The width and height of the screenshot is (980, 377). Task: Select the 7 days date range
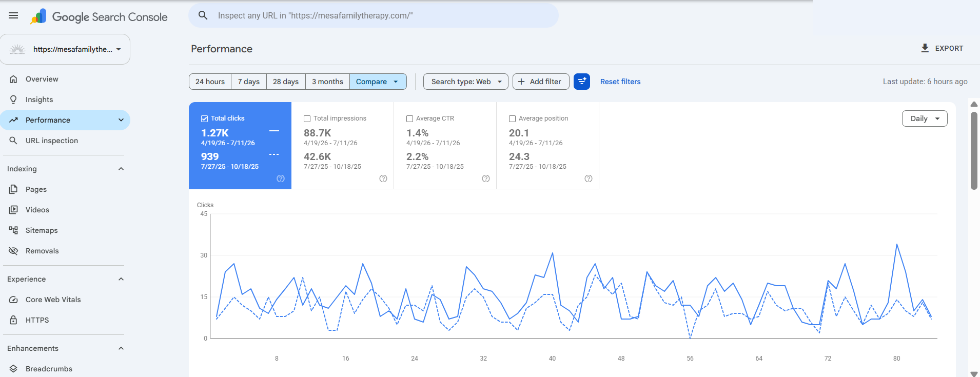point(249,82)
